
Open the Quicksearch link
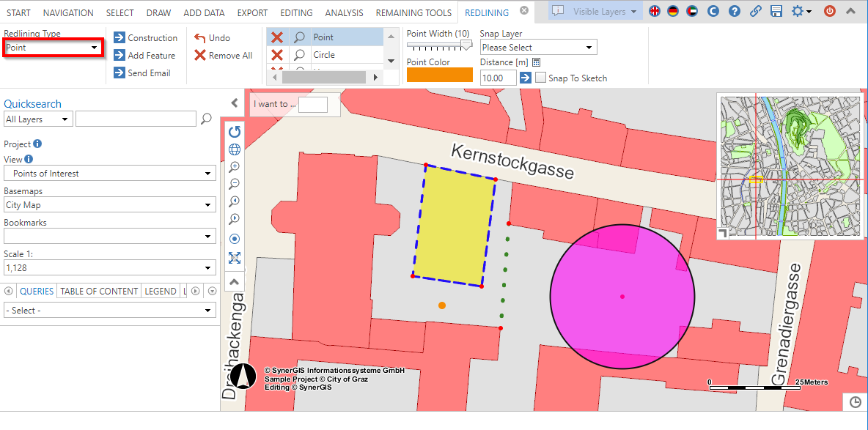point(32,103)
